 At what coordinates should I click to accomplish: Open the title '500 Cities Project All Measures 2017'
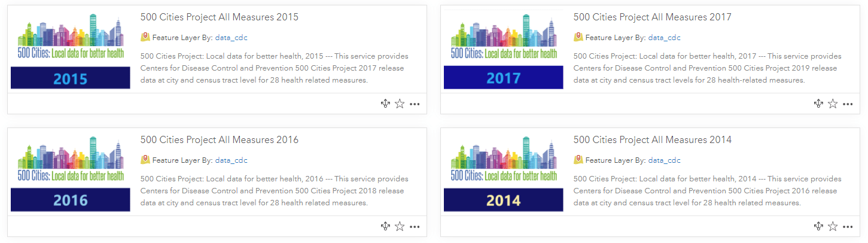(652, 17)
